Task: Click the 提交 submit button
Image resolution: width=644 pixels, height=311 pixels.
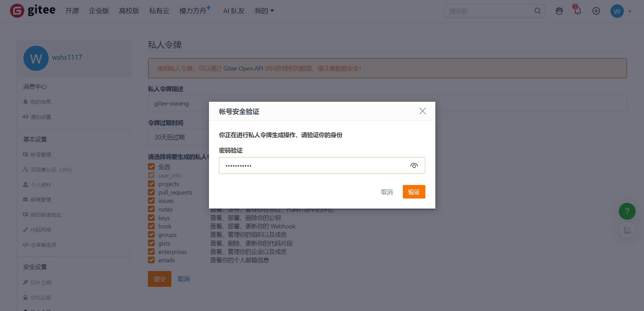Action: (x=160, y=279)
